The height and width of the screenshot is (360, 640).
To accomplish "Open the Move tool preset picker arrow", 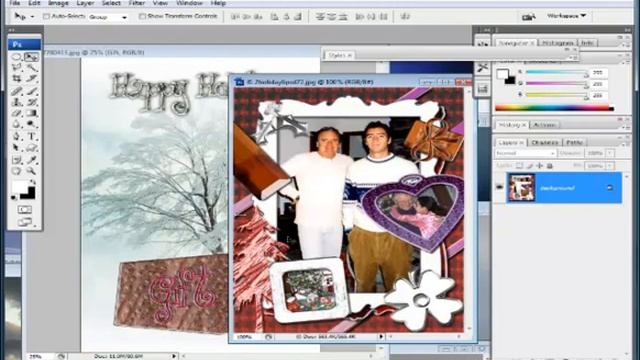I will click(33, 17).
